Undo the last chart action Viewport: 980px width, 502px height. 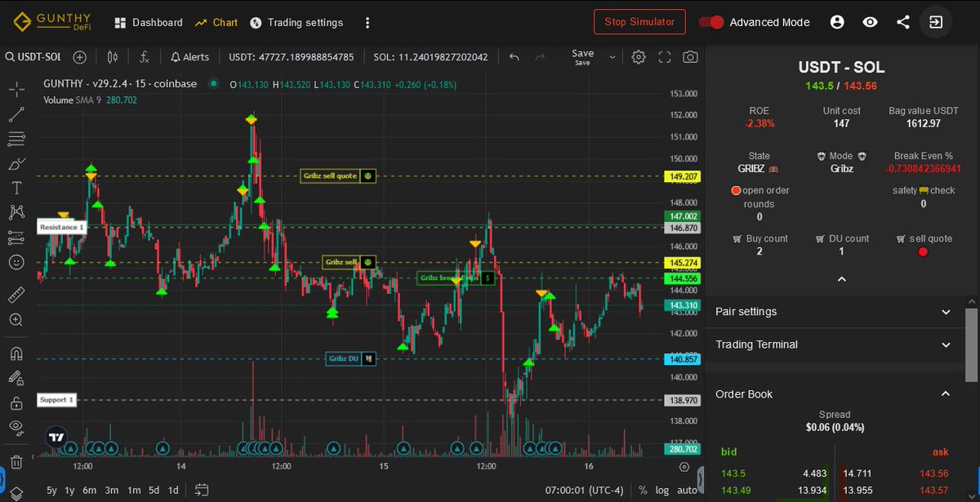click(514, 57)
